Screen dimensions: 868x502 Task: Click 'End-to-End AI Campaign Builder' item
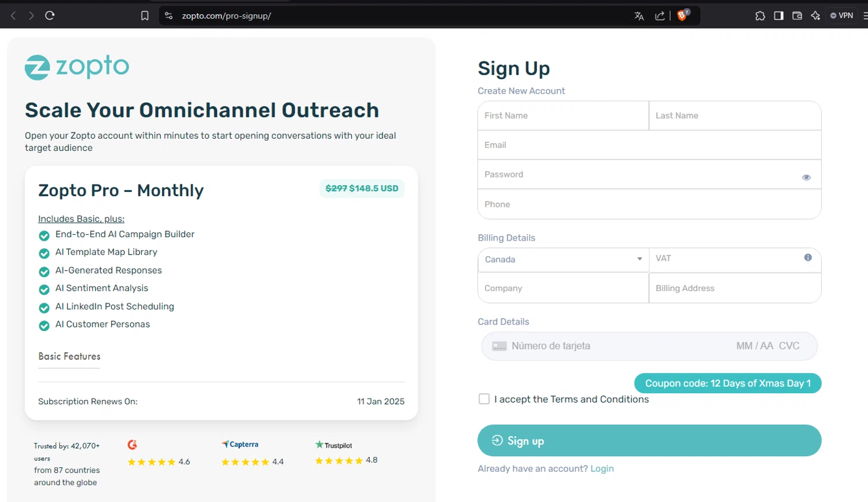point(125,234)
